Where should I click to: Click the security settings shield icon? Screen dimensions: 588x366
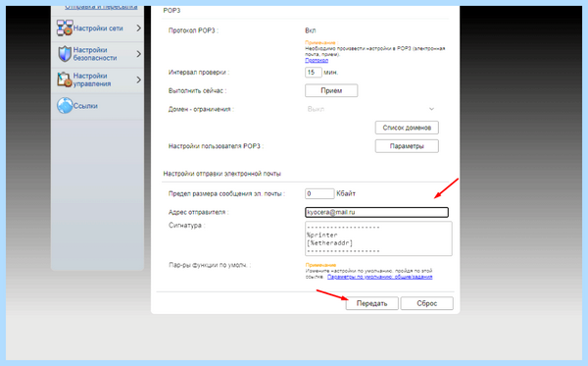pyautogui.click(x=65, y=54)
